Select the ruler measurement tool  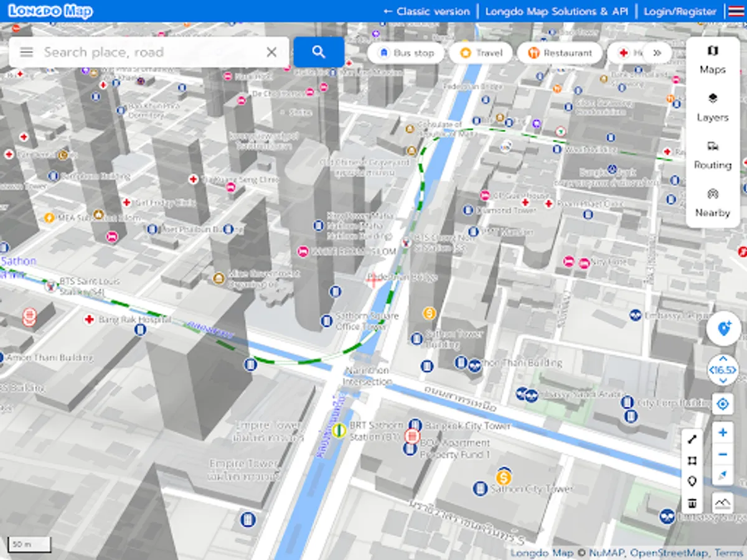point(692,439)
